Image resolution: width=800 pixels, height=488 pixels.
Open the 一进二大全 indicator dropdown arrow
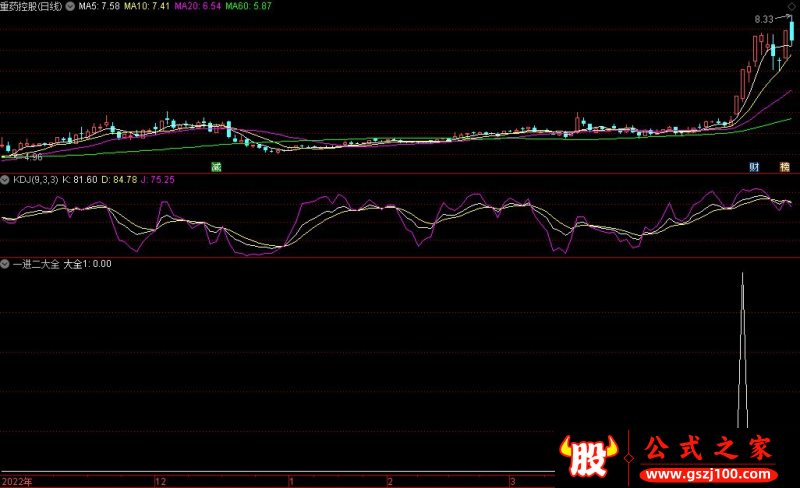tap(5, 265)
